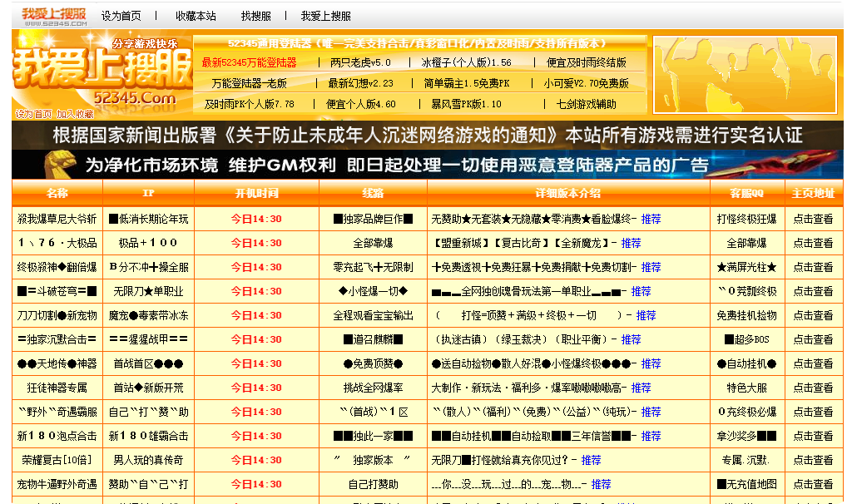Select 七剑游戏辅助 in the tools list
This screenshot has width=852, height=504.
(587, 104)
